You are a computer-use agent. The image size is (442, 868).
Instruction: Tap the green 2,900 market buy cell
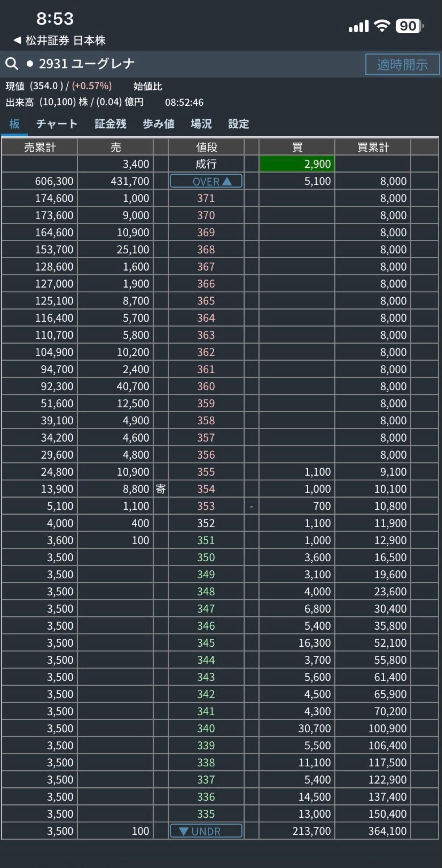point(297,164)
